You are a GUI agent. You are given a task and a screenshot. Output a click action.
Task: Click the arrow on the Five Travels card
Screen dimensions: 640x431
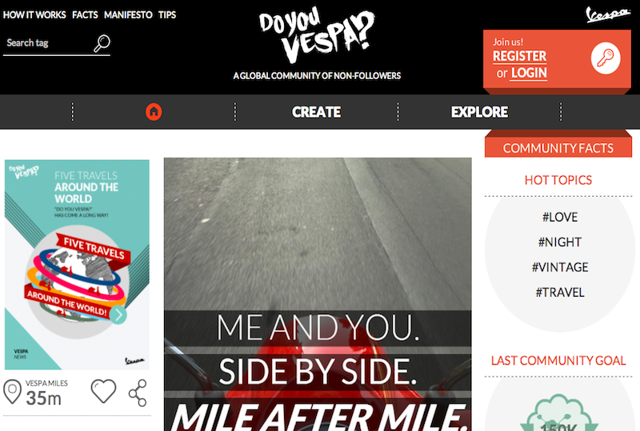[118, 315]
